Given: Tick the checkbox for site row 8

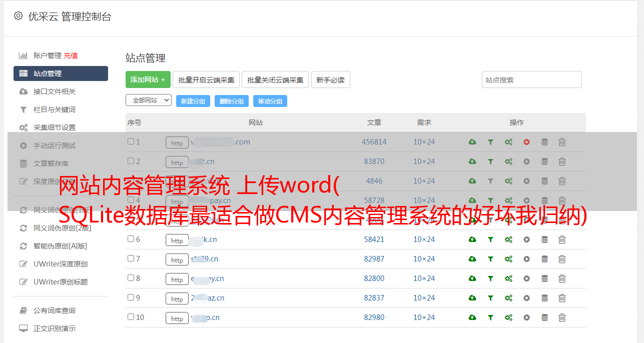Looking at the screenshot, I should pos(131,278).
